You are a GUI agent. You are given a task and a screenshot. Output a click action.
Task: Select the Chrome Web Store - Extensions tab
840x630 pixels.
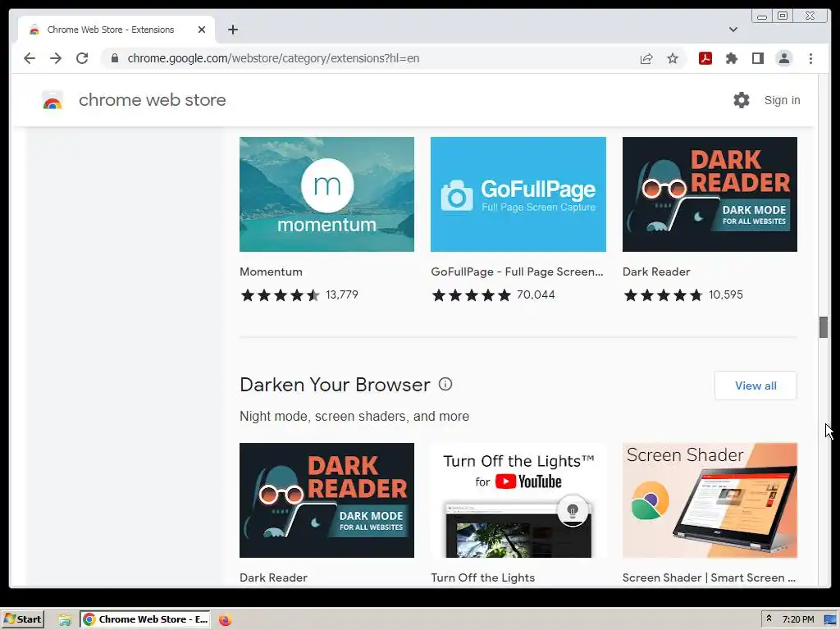[116, 30]
